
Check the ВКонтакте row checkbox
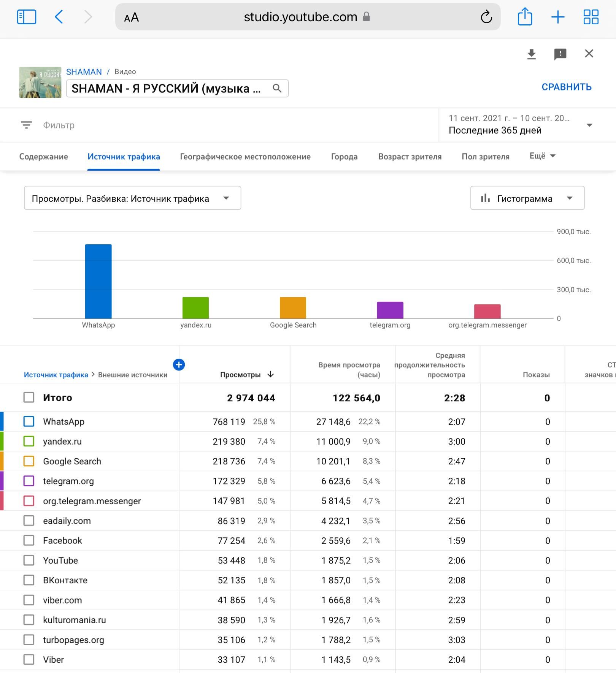(x=29, y=580)
